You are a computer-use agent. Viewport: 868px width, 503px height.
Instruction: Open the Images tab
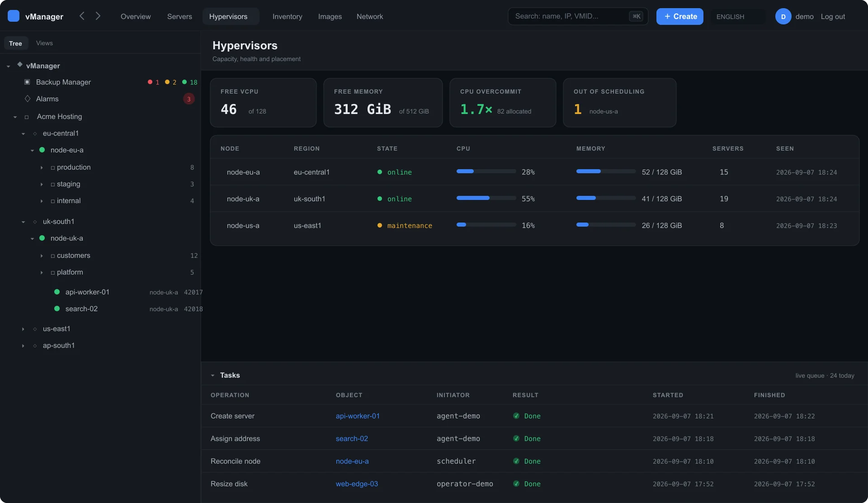(x=330, y=16)
